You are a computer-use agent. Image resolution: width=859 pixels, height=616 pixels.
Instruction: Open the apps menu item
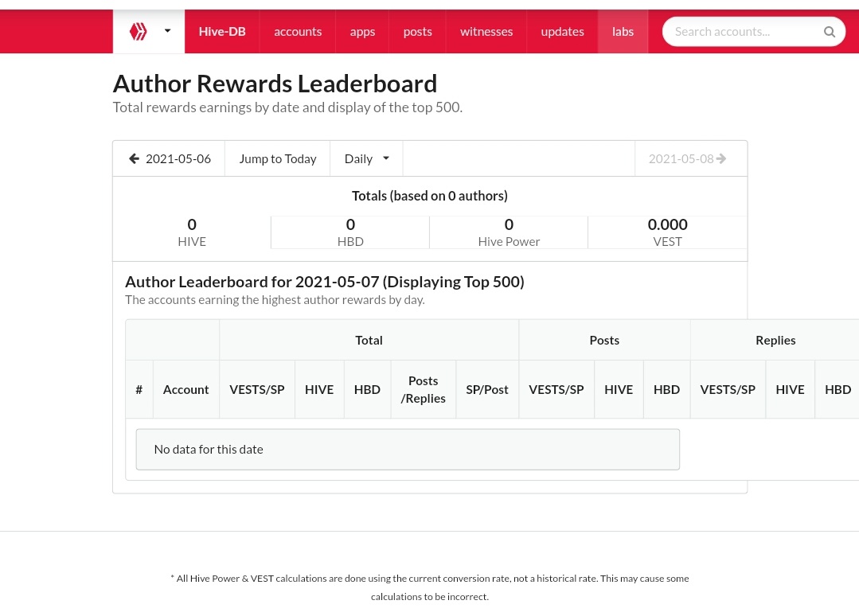pos(362,31)
